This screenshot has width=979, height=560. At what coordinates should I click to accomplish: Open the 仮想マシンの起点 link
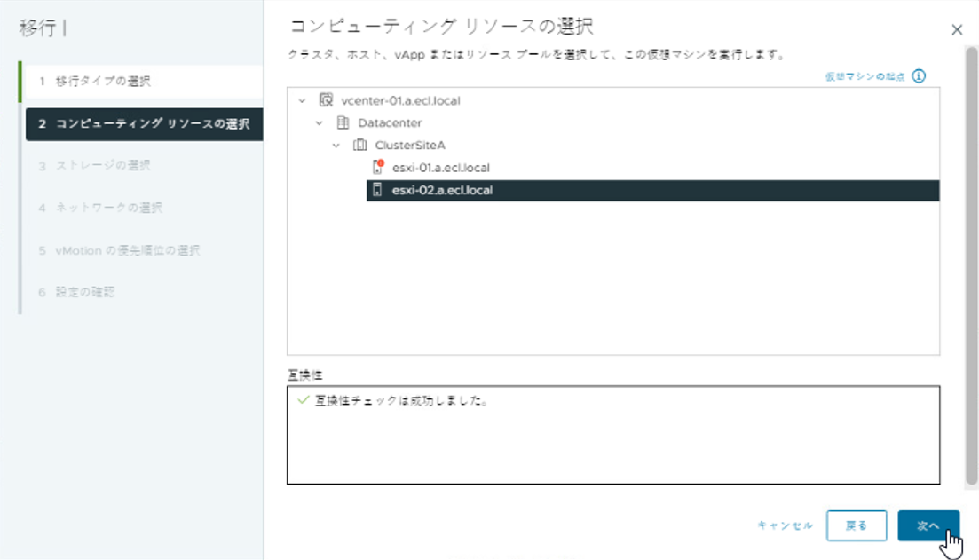pos(865,77)
